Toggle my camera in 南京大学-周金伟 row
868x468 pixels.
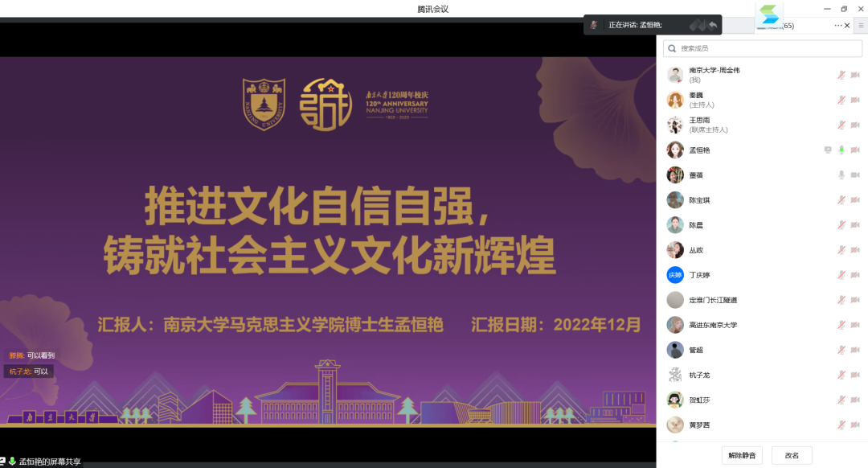[x=855, y=76]
